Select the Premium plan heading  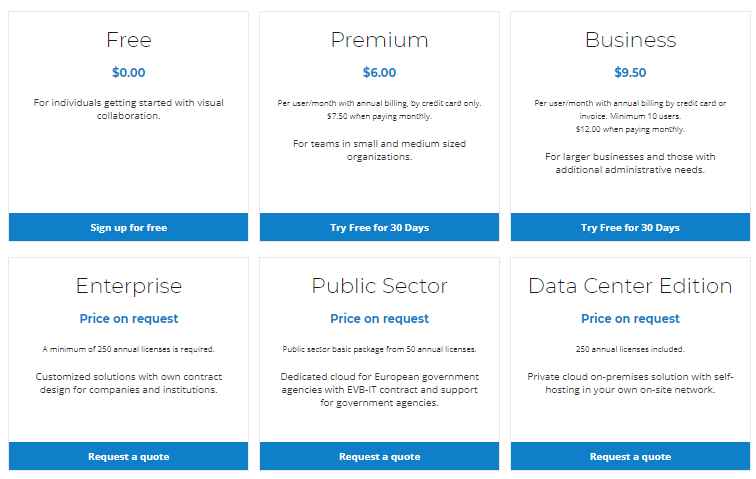[379, 40]
